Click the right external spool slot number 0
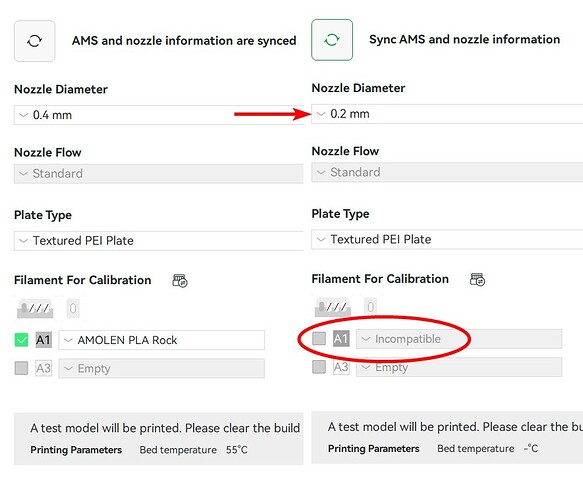Screen dimensions: 583x500 click(x=370, y=307)
